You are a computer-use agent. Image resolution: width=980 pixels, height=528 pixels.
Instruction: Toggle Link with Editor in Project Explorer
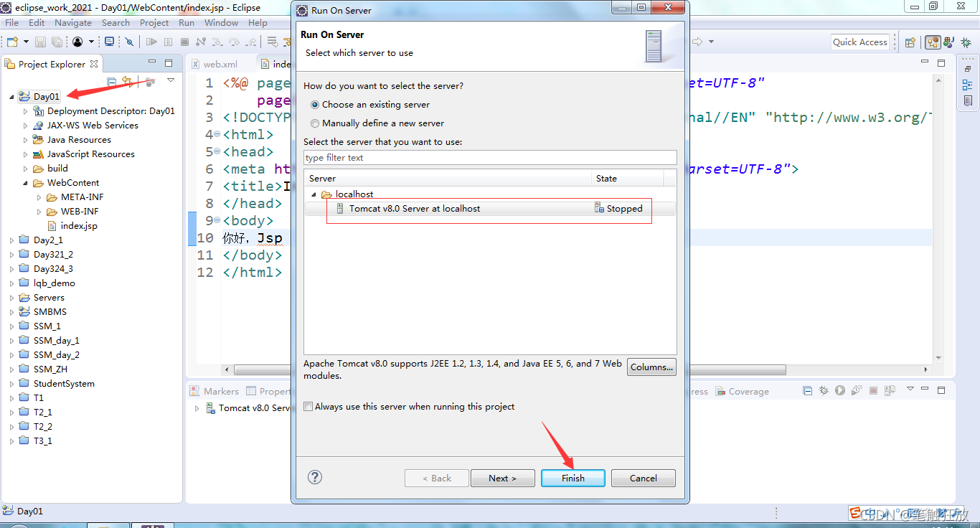pos(127,81)
